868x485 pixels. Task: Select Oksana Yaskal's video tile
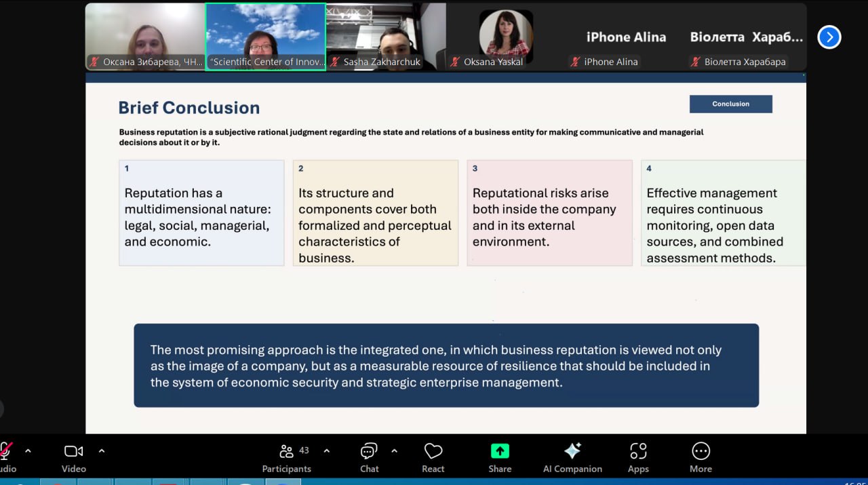coord(506,37)
